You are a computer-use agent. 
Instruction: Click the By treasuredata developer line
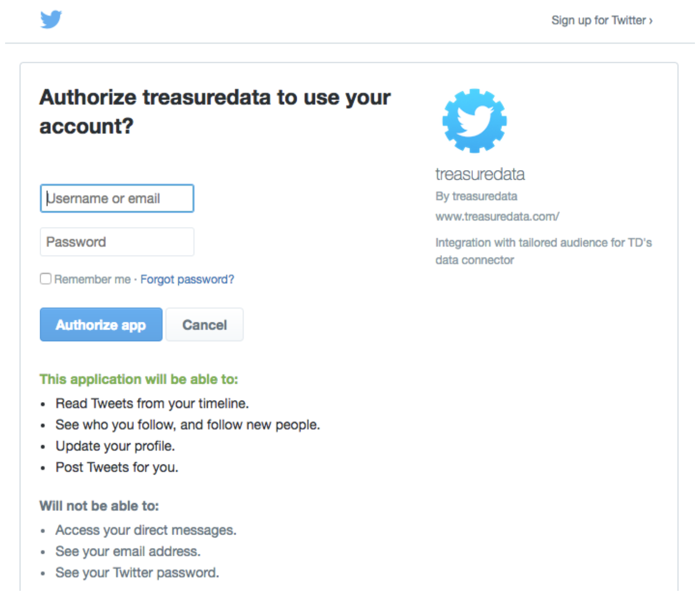click(x=476, y=196)
